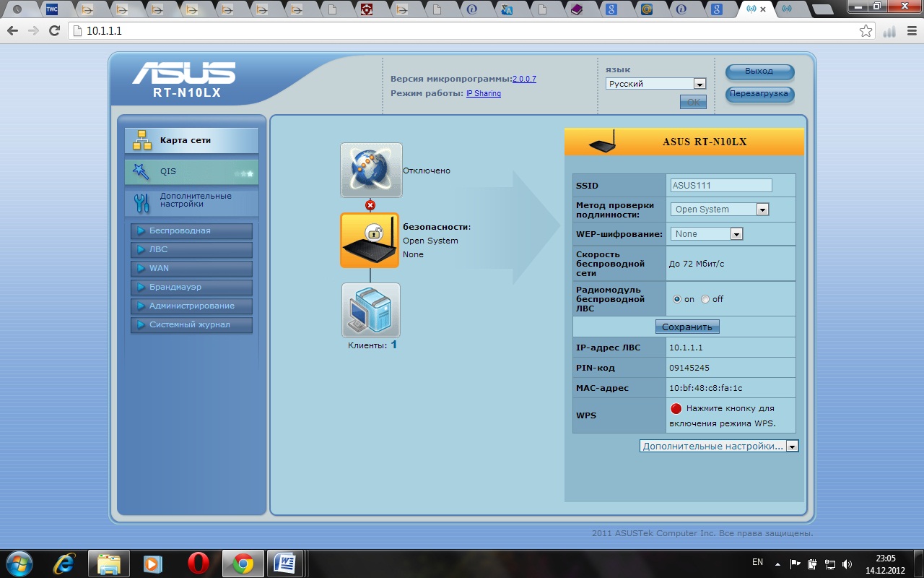Click the network map icon beside Карта сети
This screenshot has height=578, width=924.
click(142, 140)
